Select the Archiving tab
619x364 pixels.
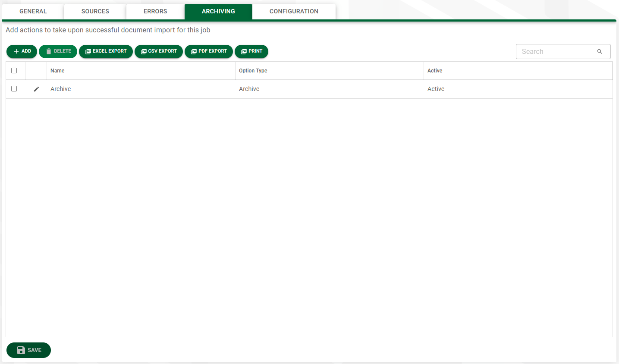click(218, 12)
